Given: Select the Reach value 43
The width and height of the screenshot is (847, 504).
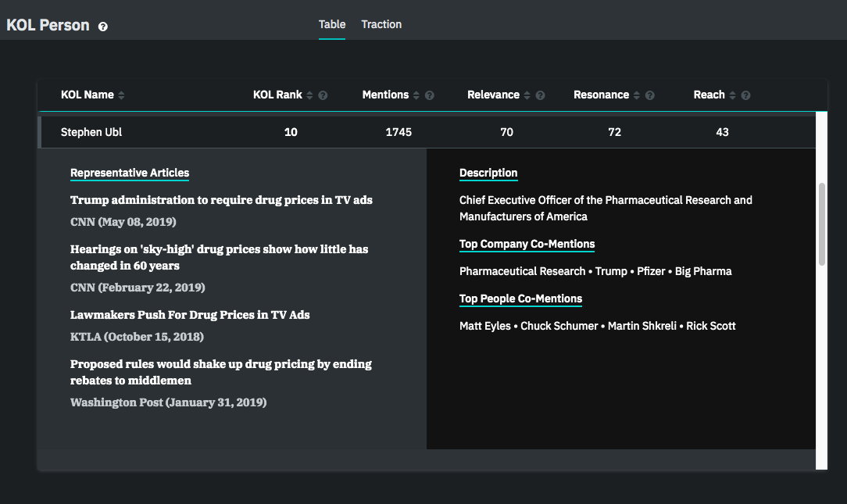Looking at the screenshot, I should coord(722,132).
